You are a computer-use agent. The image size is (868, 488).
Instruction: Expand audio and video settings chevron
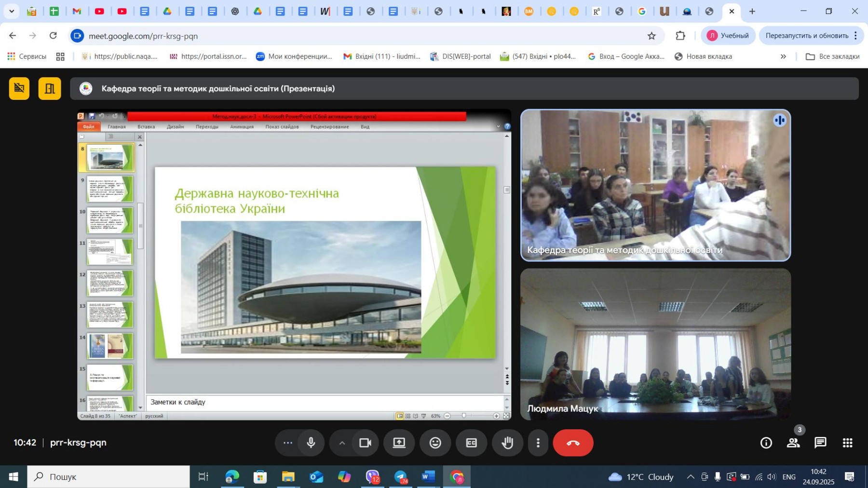(342, 443)
